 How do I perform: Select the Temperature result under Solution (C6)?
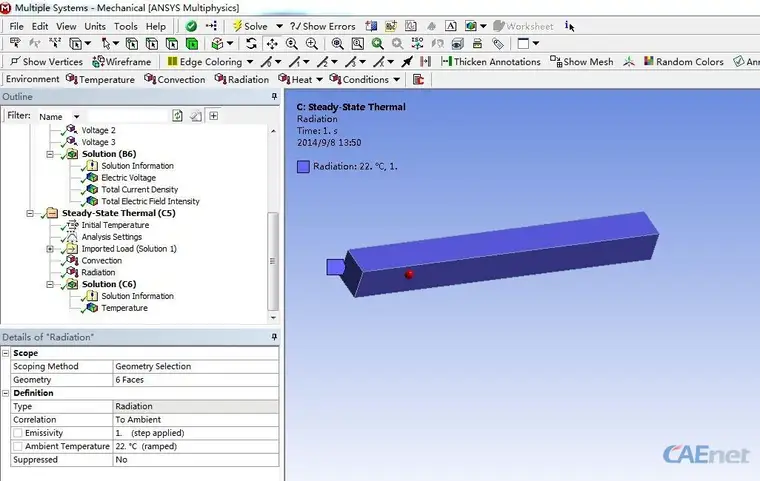(124, 308)
